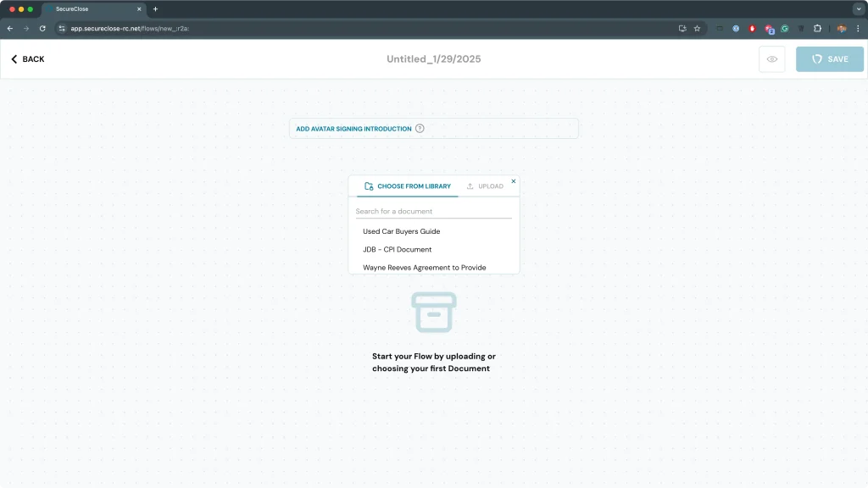Toggle the flow preview eye button

(771, 59)
